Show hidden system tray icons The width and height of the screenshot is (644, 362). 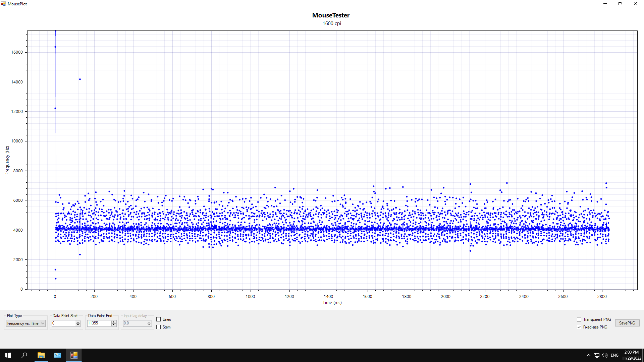[x=588, y=355]
